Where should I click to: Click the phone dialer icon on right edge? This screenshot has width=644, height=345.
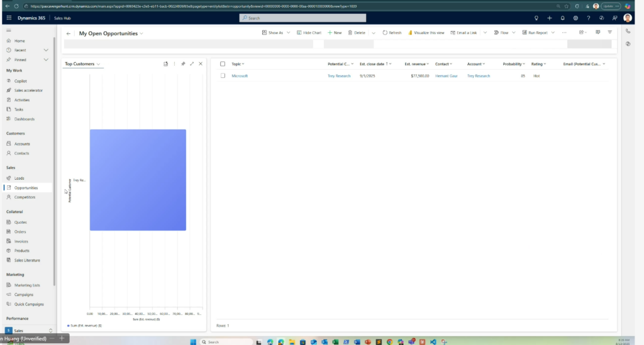628,31
